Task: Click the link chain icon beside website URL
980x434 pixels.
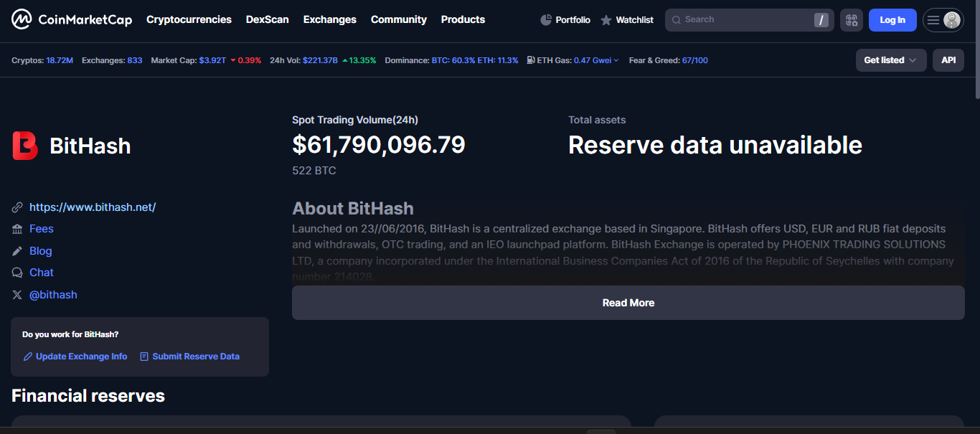Action: (17, 207)
